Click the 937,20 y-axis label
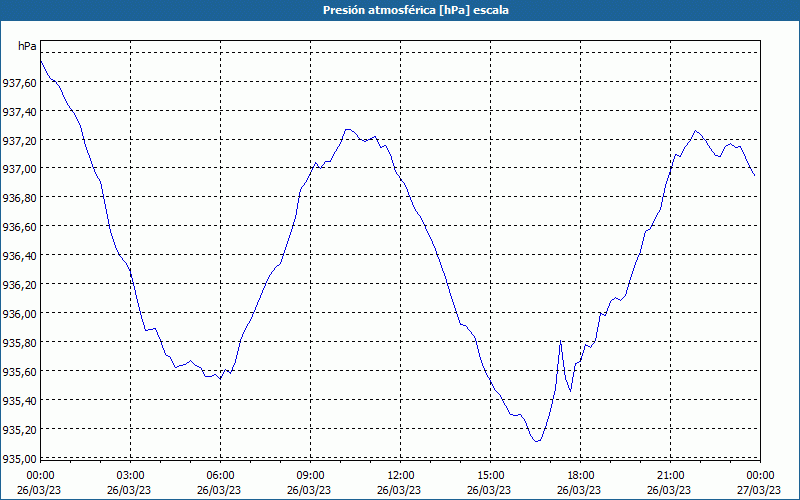Viewport: 800px width, 500px height. 19,141
